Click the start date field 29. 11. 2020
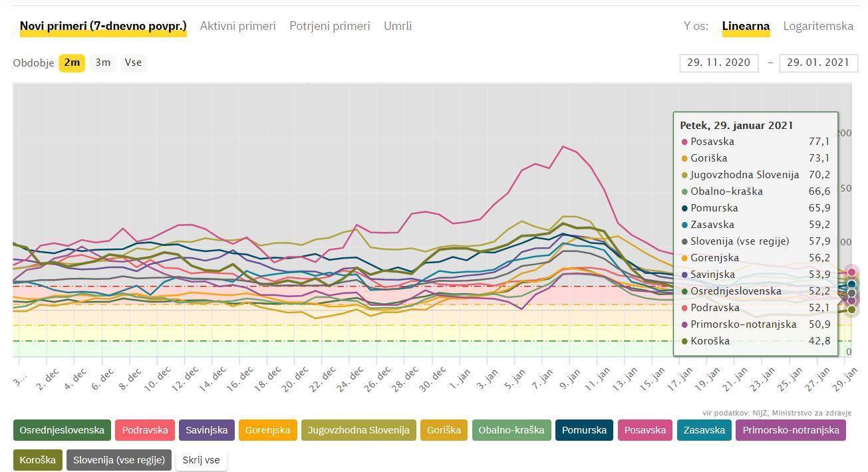Viewport: 868px width, 472px height. coord(719,62)
